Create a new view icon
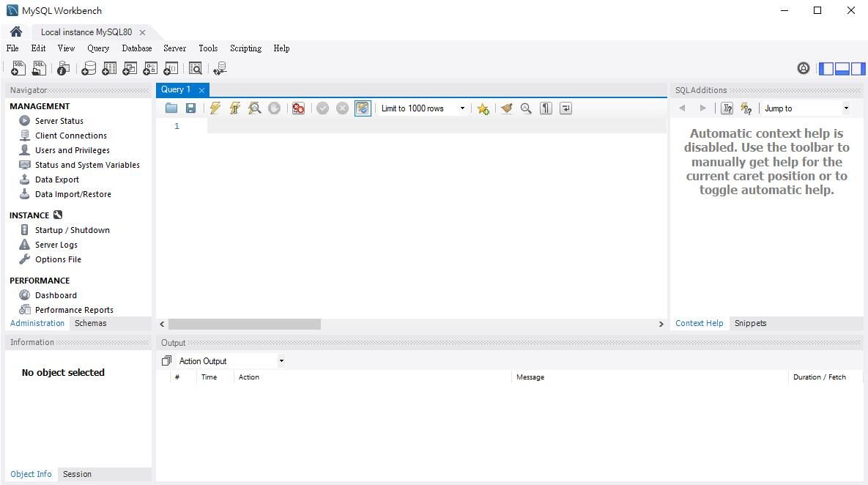Image resolution: width=868 pixels, height=485 pixels. [130, 68]
